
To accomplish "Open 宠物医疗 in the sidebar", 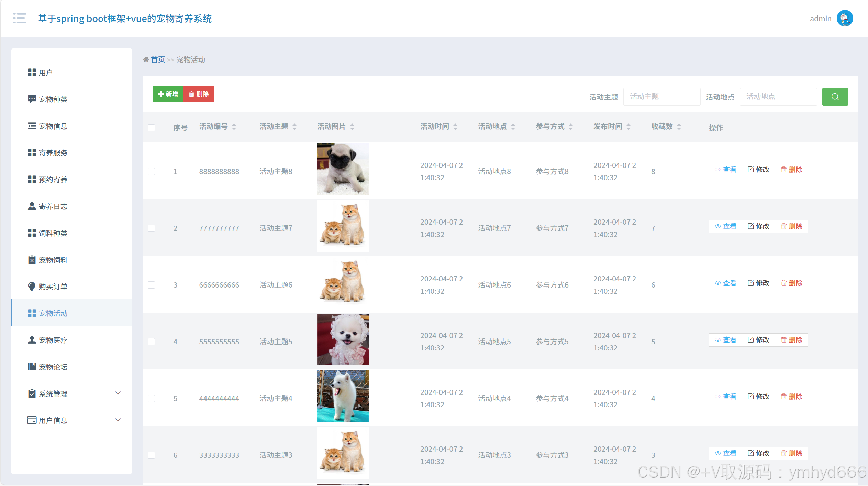I will [53, 340].
